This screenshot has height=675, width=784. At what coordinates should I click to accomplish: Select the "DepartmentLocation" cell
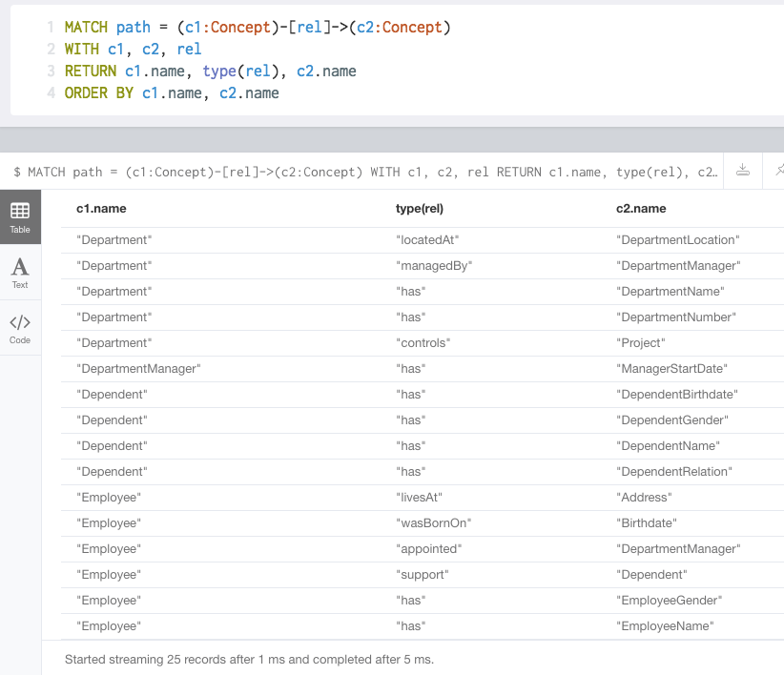677,240
